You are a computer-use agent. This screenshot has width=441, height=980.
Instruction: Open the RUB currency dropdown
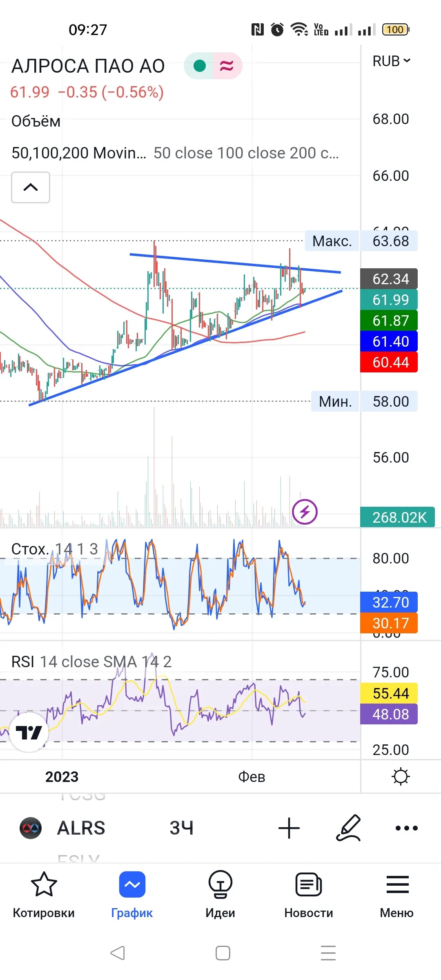391,61
